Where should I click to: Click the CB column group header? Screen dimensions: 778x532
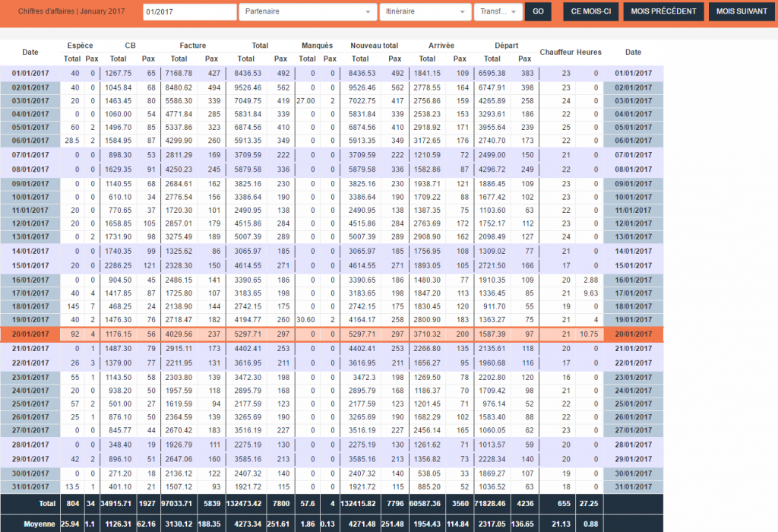click(130, 45)
